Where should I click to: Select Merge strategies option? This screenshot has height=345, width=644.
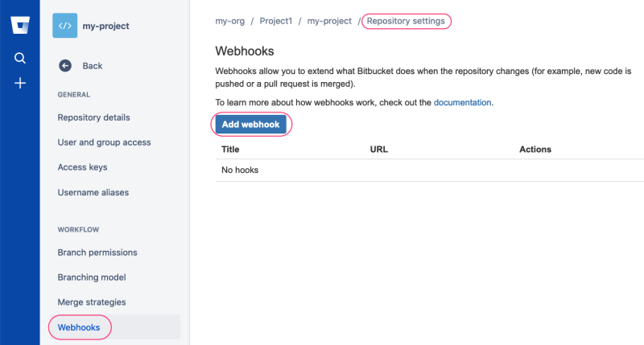tap(92, 302)
